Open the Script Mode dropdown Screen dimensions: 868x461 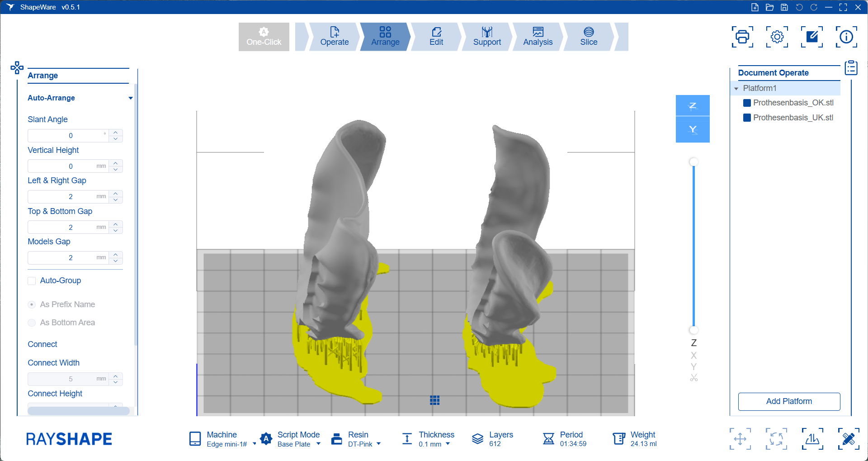coord(319,444)
